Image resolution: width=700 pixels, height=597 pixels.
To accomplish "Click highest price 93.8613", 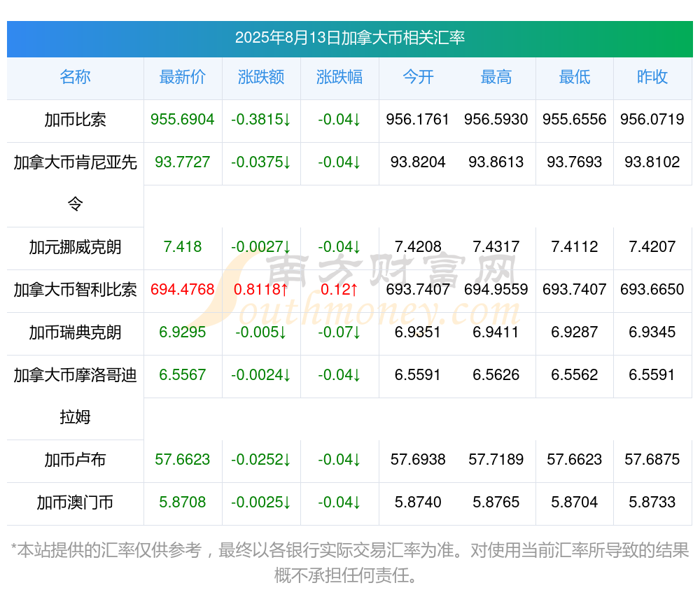I will pyautogui.click(x=496, y=162).
